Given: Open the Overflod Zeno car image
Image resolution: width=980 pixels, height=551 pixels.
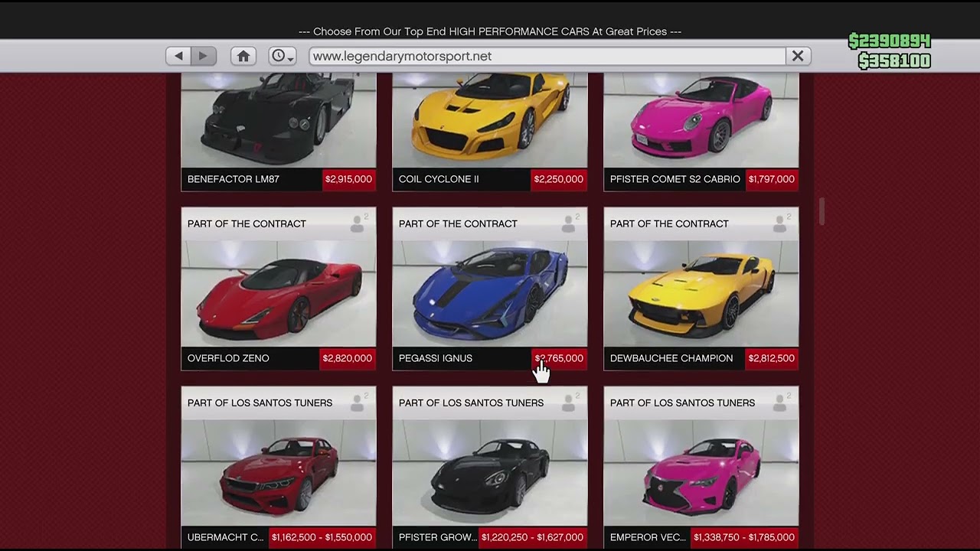Looking at the screenshot, I should [x=279, y=294].
